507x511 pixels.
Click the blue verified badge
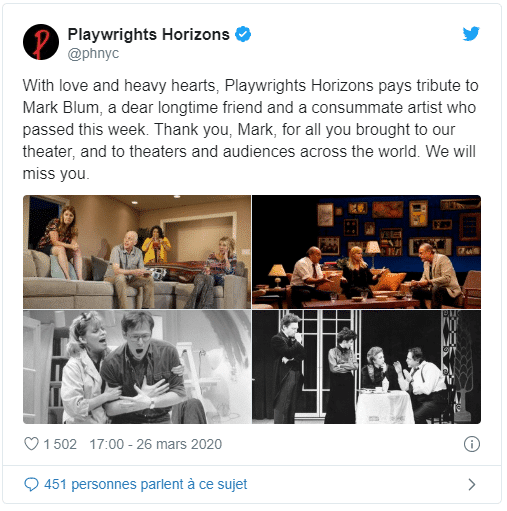click(x=243, y=34)
